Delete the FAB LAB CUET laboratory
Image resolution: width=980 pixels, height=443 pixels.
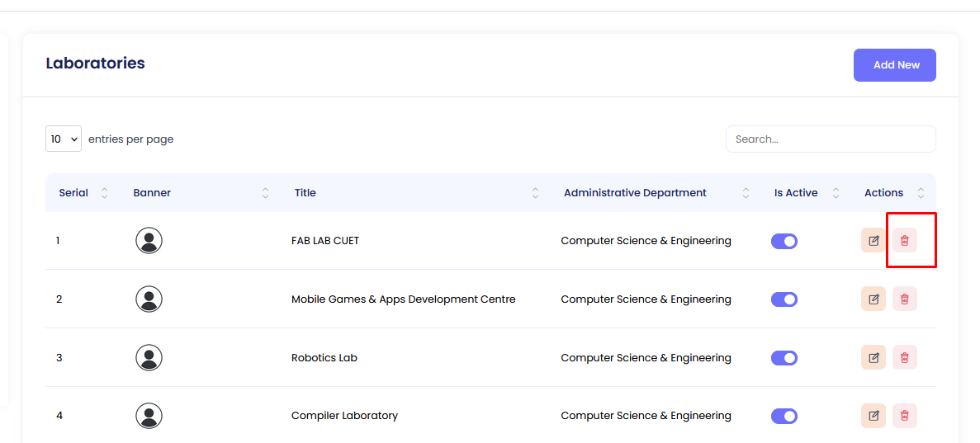coord(905,241)
